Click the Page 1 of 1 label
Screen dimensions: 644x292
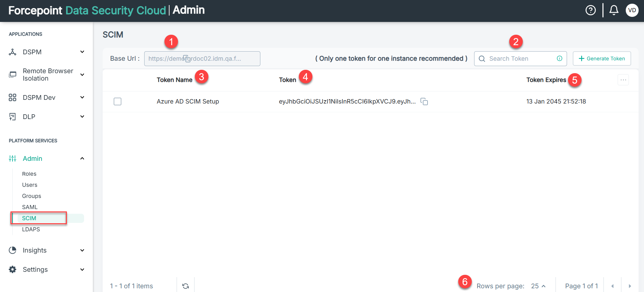582,286
